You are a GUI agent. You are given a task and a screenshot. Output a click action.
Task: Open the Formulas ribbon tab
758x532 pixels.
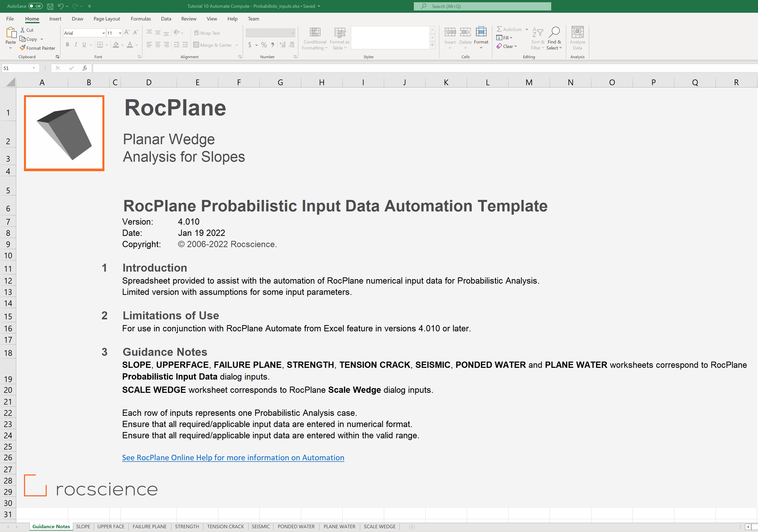tap(141, 19)
